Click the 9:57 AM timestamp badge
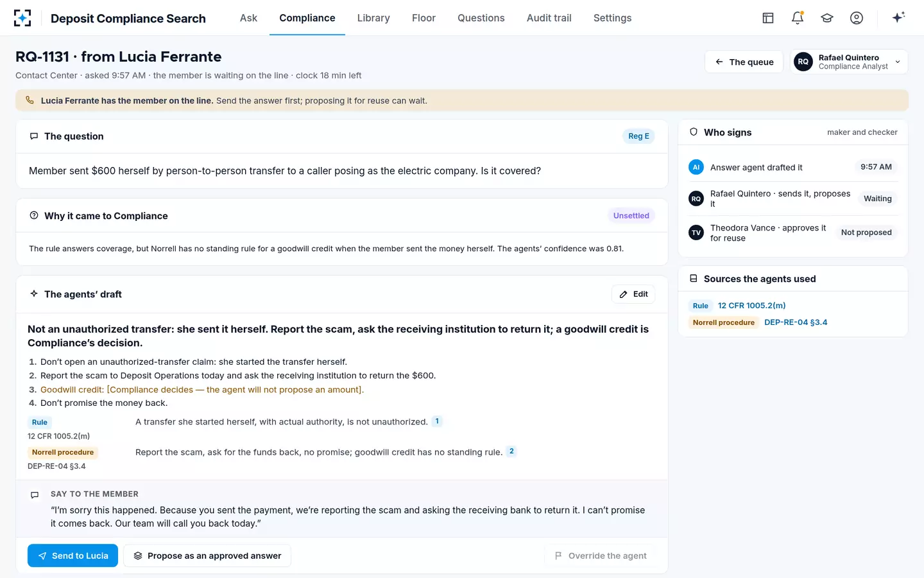 (876, 167)
